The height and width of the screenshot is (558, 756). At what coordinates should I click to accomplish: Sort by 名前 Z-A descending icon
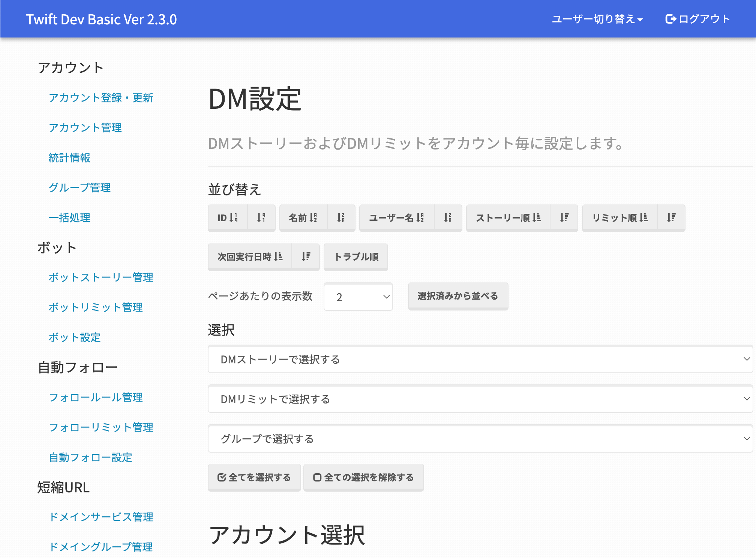tap(341, 218)
